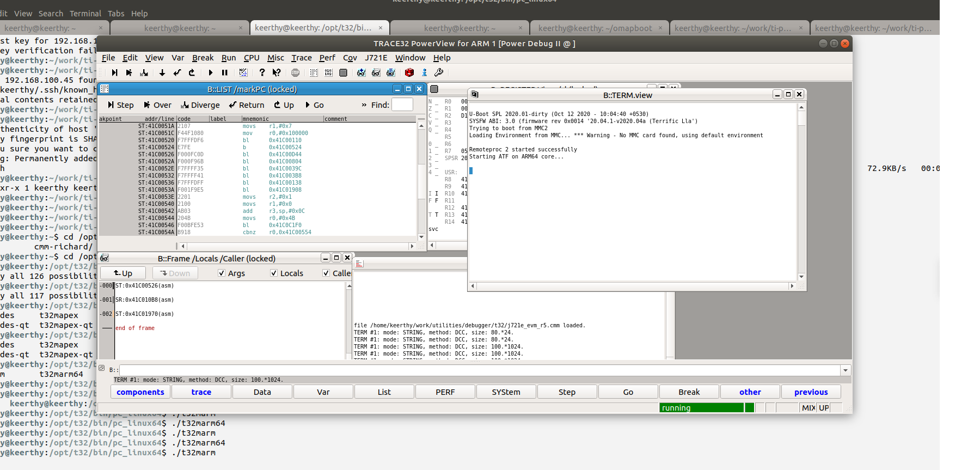Image resolution: width=980 pixels, height=470 pixels.
Task: Click the Diverge button in LIST window
Action: tap(200, 105)
